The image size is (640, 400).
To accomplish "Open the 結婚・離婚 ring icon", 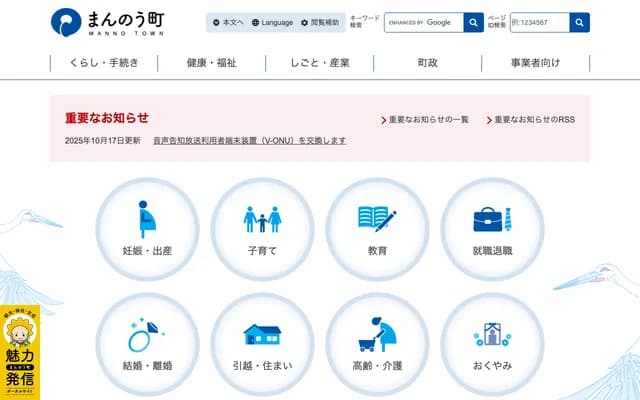I will click(147, 343).
